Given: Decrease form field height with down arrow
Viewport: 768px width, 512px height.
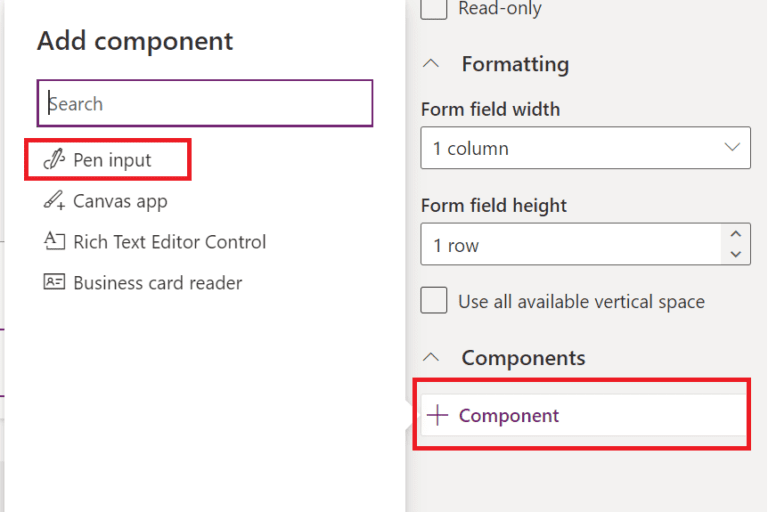Looking at the screenshot, I should pyautogui.click(x=736, y=255).
